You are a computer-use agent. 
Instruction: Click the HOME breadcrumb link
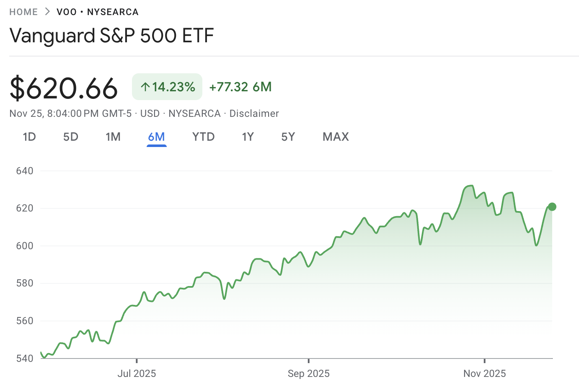pyautogui.click(x=23, y=12)
